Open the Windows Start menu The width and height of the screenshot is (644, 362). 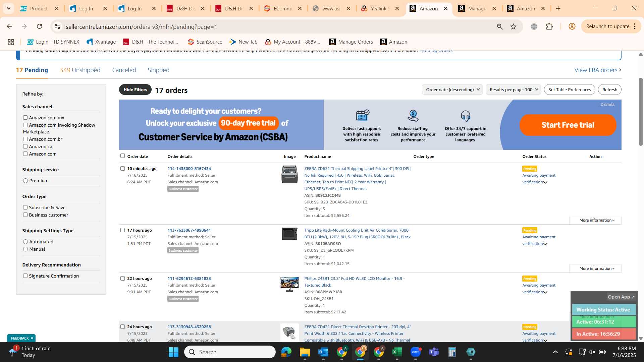tap(173, 352)
